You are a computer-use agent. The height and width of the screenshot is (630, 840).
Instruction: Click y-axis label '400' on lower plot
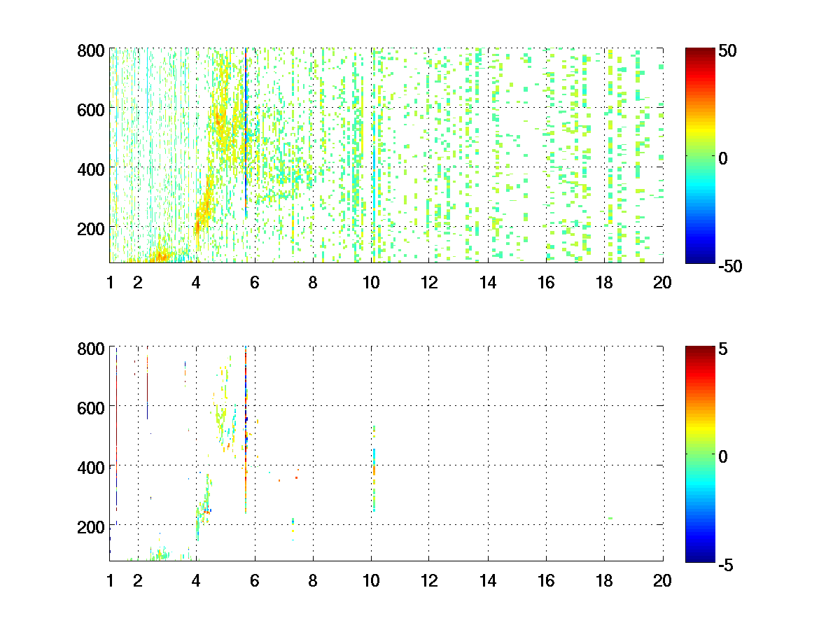[91, 466]
